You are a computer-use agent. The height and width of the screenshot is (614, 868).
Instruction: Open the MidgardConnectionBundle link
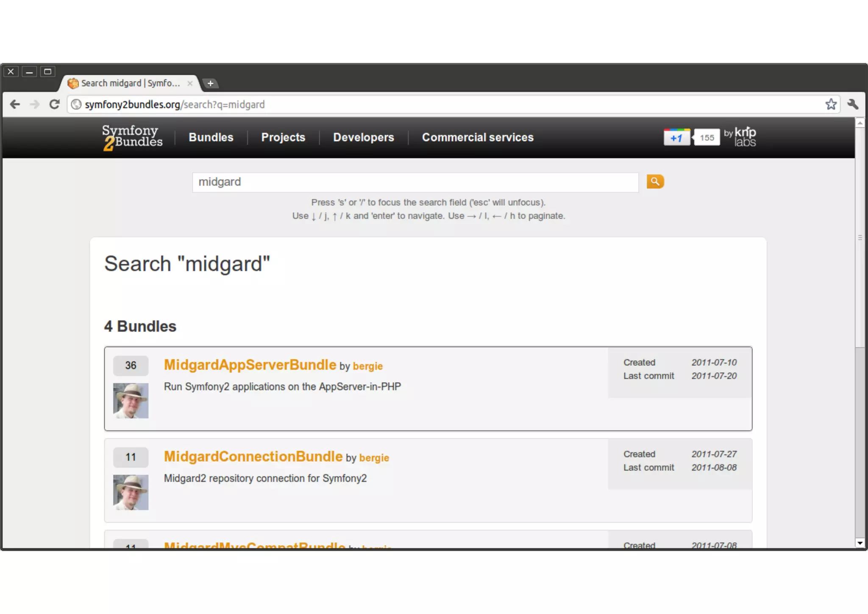coord(253,456)
